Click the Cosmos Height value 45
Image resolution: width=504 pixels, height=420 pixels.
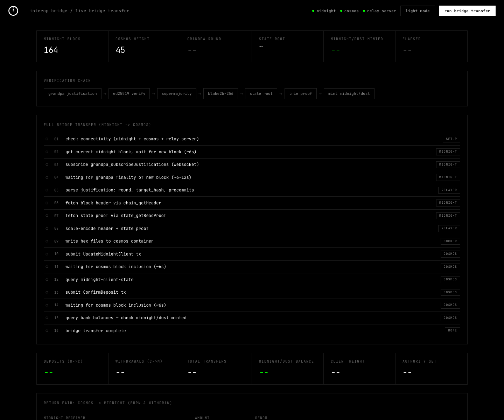click(x=120, y=50)
